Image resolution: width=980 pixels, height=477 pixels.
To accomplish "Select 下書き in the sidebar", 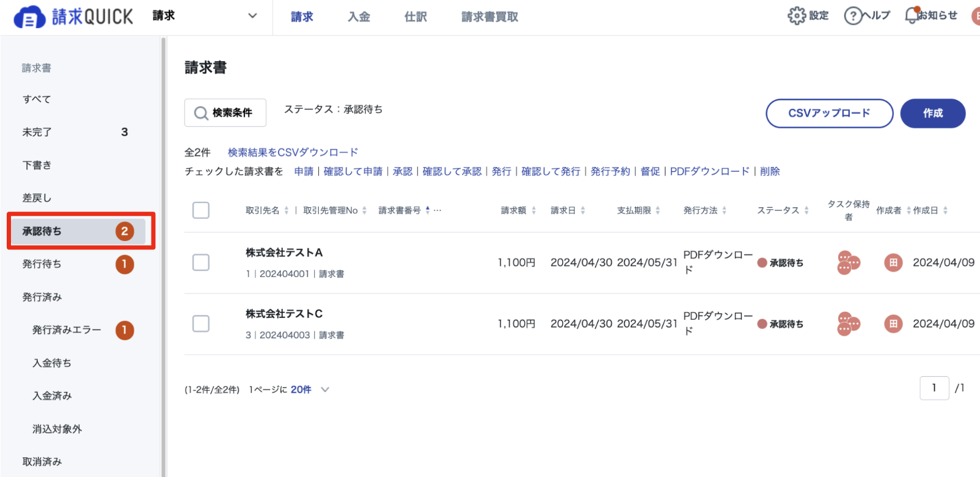I will [x=37, y=165].
